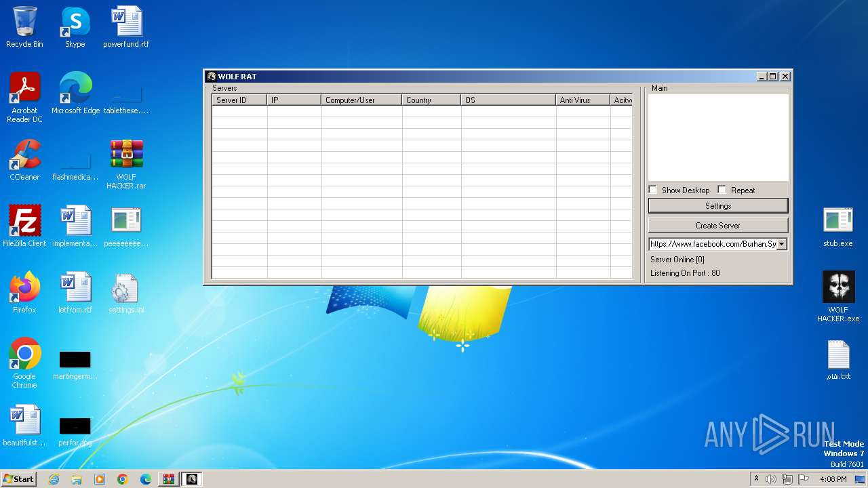The width and height of the screenshot is (868, 488).
Task: Open Windows Explorer folder from taskbar
Action: (x=77, y=479)
